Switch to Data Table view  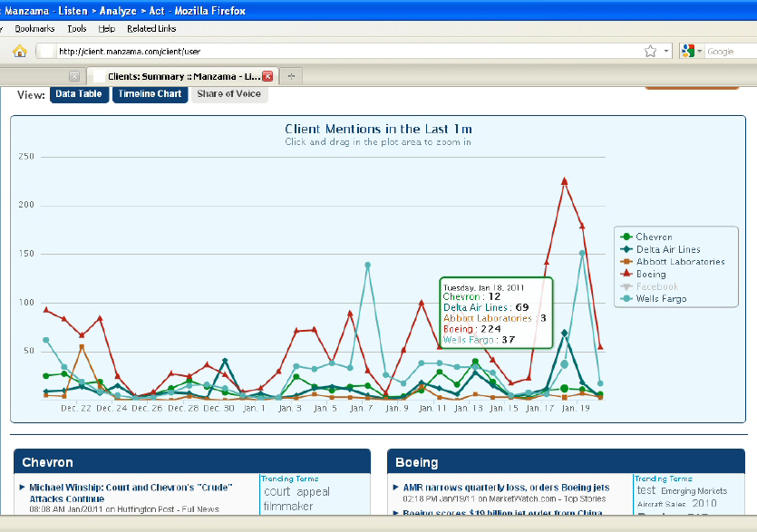[79, 94]
